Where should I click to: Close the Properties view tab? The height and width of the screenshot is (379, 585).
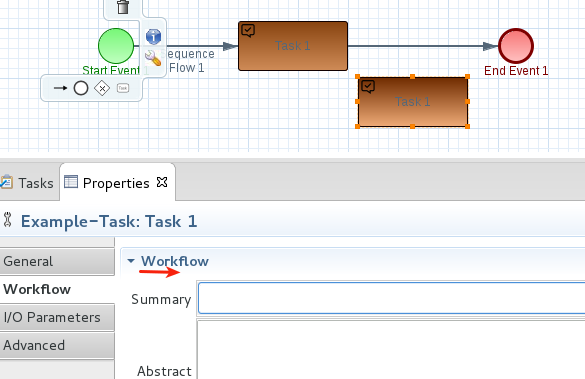(x=162, y=182)
